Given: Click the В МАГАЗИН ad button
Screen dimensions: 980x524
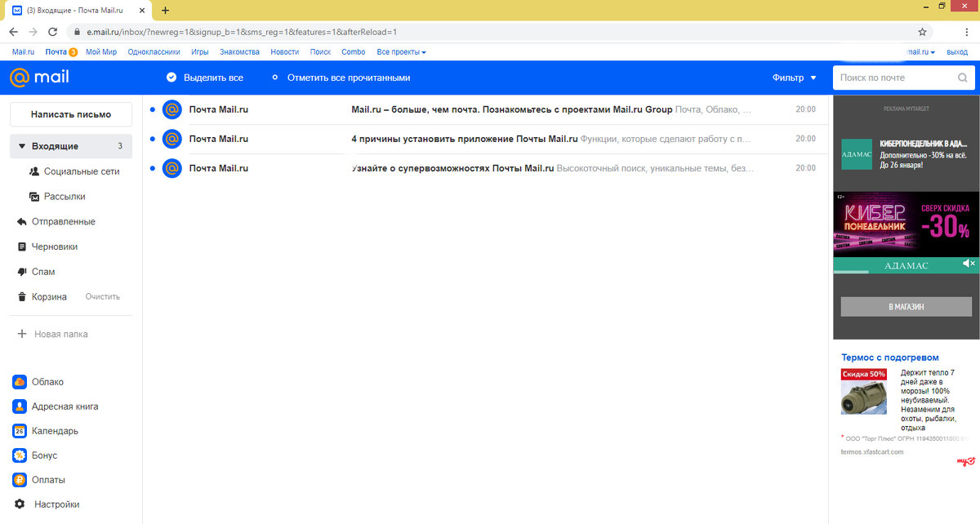Looking at the screenshot, I should click(x=906, y=306).
